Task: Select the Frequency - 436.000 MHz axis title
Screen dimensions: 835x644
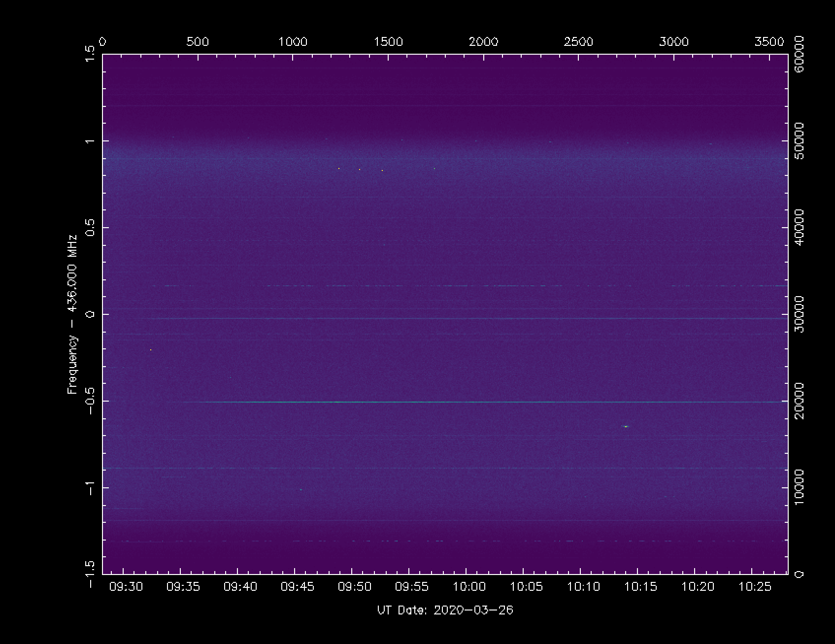Action: click(73, 314)
